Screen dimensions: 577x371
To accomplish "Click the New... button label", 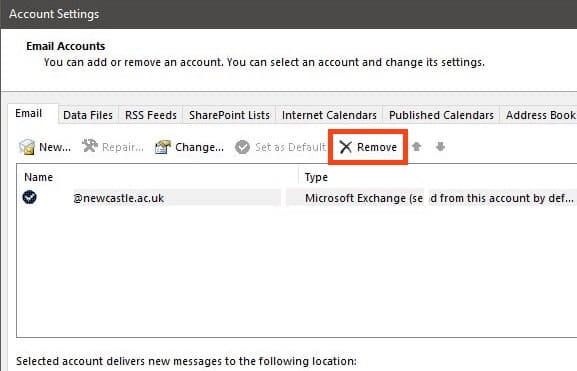I will pos(55,147).
